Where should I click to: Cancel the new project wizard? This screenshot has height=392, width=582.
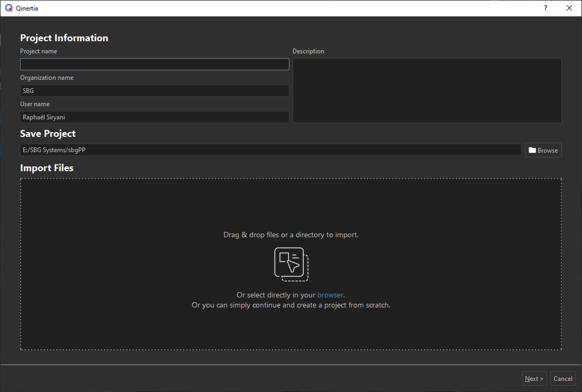(x=562, y=378)
